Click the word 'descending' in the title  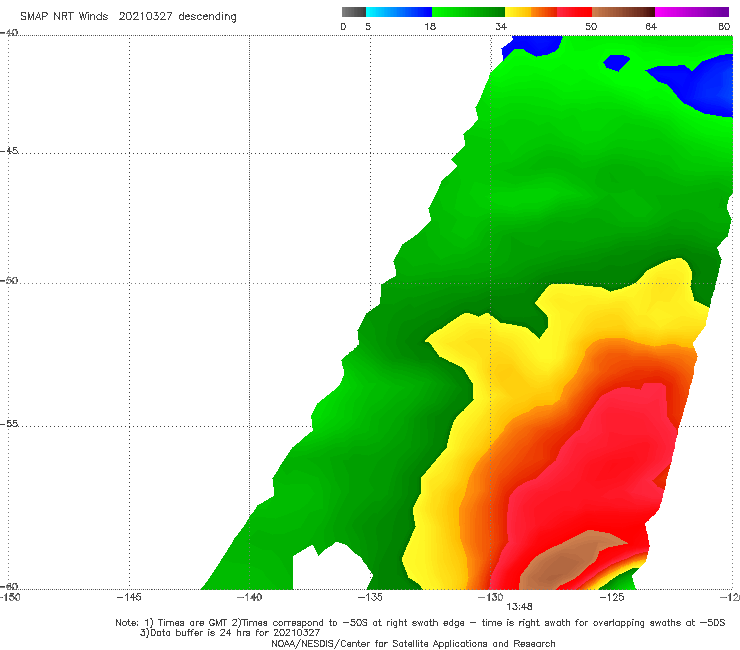pos(207,17)
